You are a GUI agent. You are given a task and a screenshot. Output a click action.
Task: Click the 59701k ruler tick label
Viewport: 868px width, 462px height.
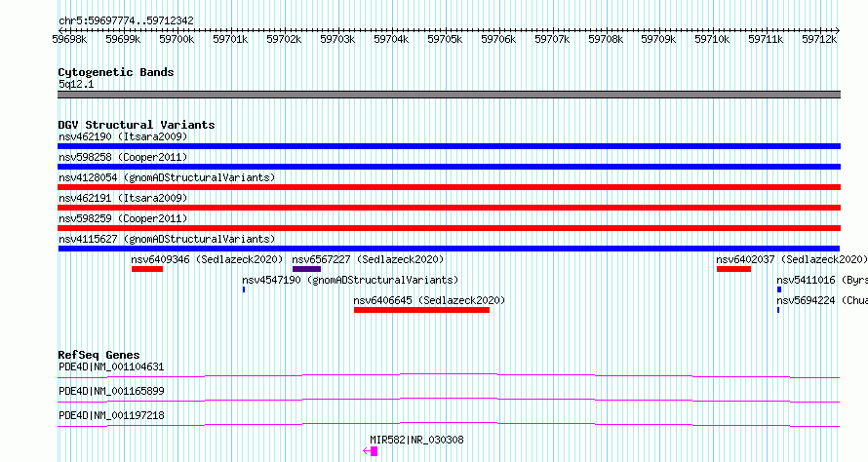(230, 39)
